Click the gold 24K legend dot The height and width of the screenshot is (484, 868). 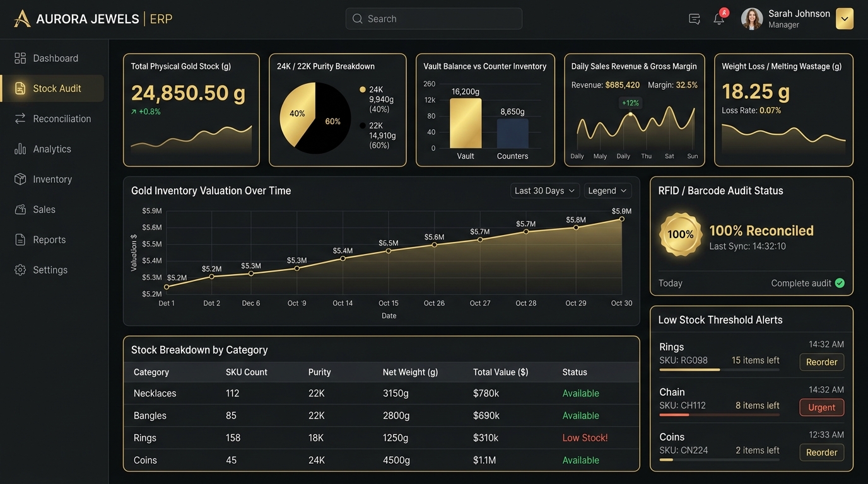[x=363, y=89]
